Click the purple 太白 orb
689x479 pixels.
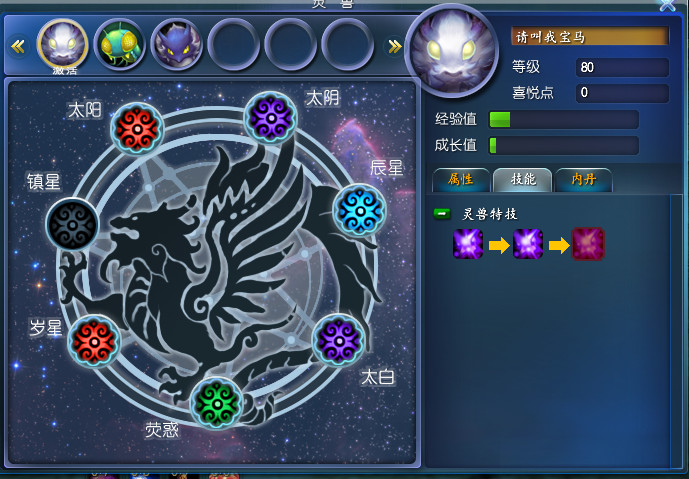coord(338,340)
